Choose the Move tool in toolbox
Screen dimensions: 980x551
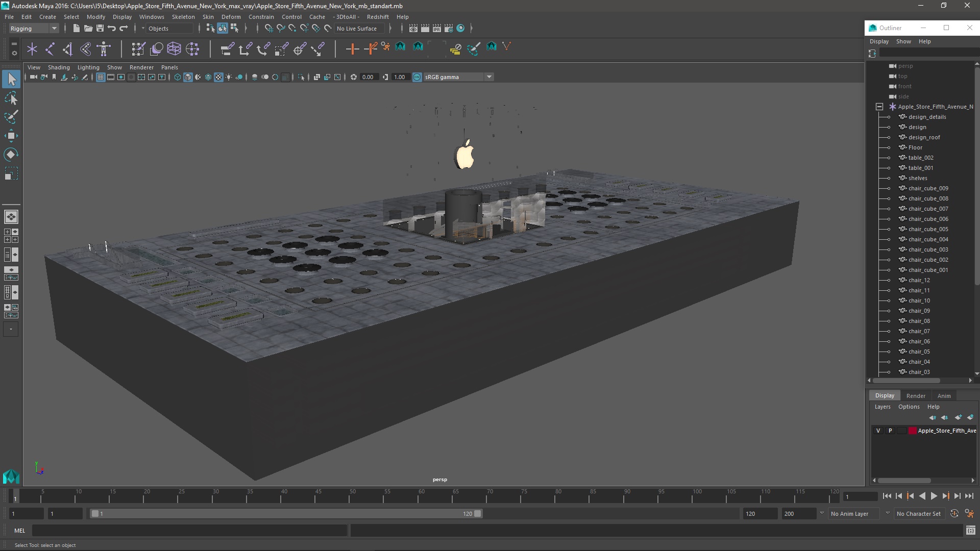click(x=11, y=136)
